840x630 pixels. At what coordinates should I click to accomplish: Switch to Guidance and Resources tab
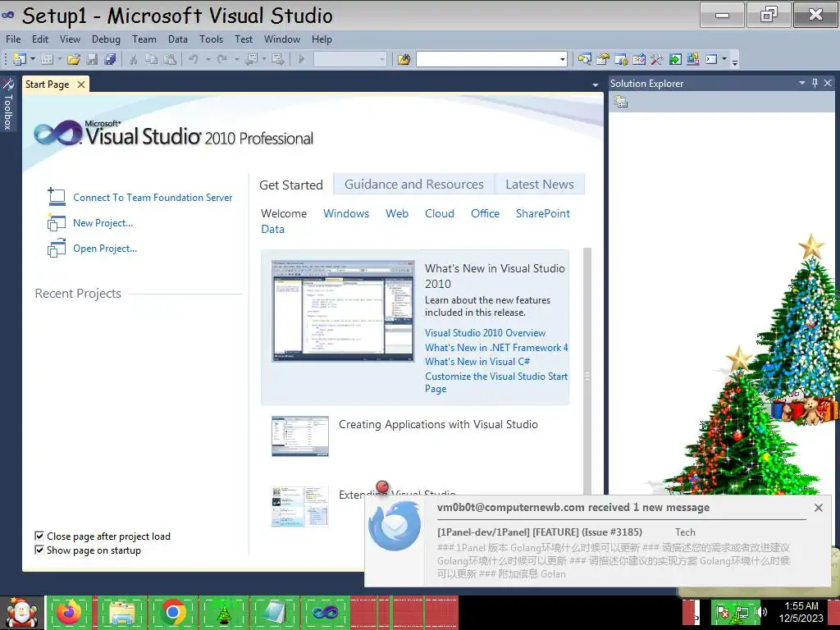(414, 185)
